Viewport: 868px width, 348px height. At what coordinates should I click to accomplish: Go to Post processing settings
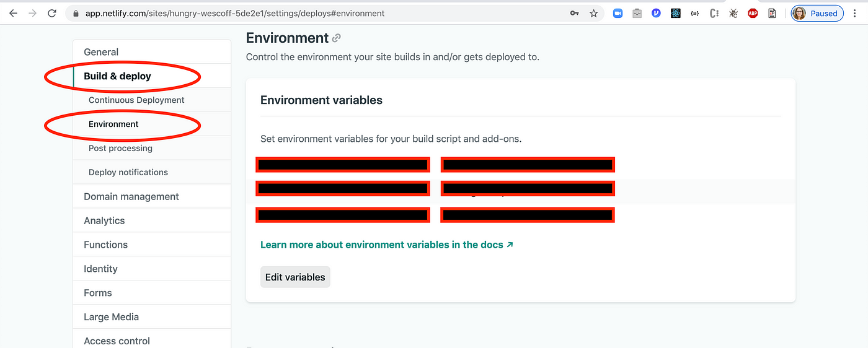[x=152, y=149]
